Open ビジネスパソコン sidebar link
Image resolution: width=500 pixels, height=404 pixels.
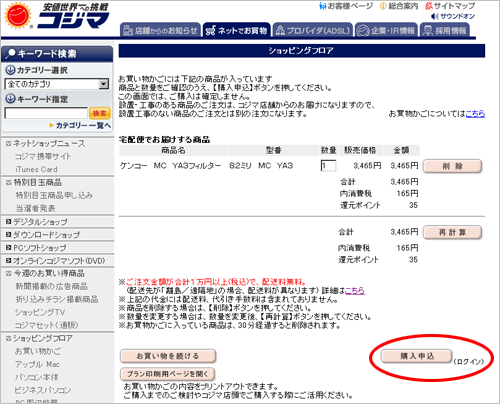tap(43, 390)
